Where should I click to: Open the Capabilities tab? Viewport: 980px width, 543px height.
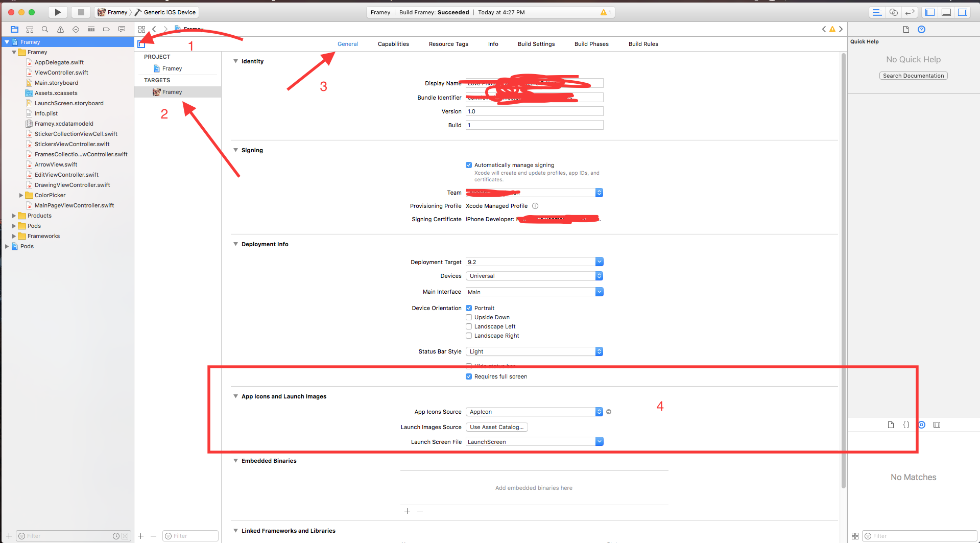(x=393, y=44)
